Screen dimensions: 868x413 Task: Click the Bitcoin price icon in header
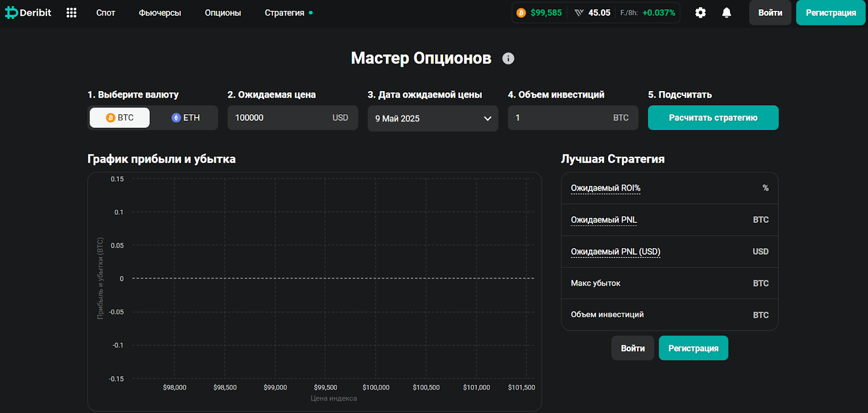[x=521, y=12]
